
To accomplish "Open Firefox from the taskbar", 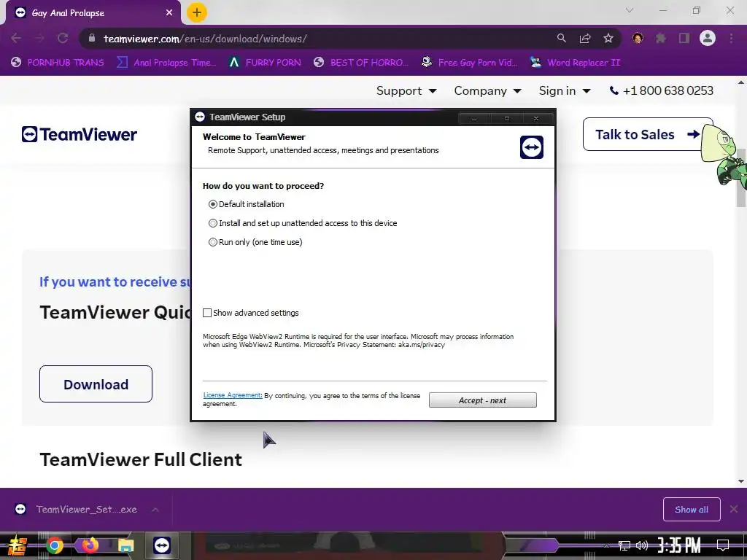I will click(90, 545).
